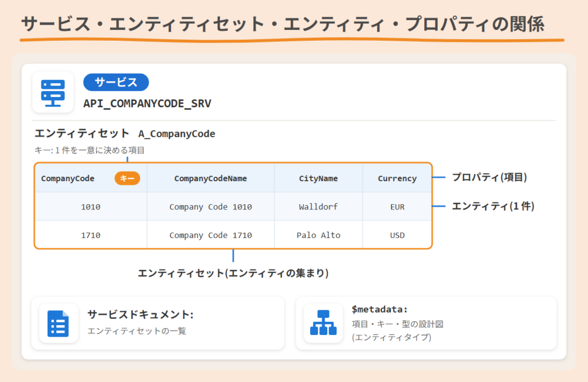
Task: Select the API_COMPANYCODE_SRV service name
Action: coord(148,104)
